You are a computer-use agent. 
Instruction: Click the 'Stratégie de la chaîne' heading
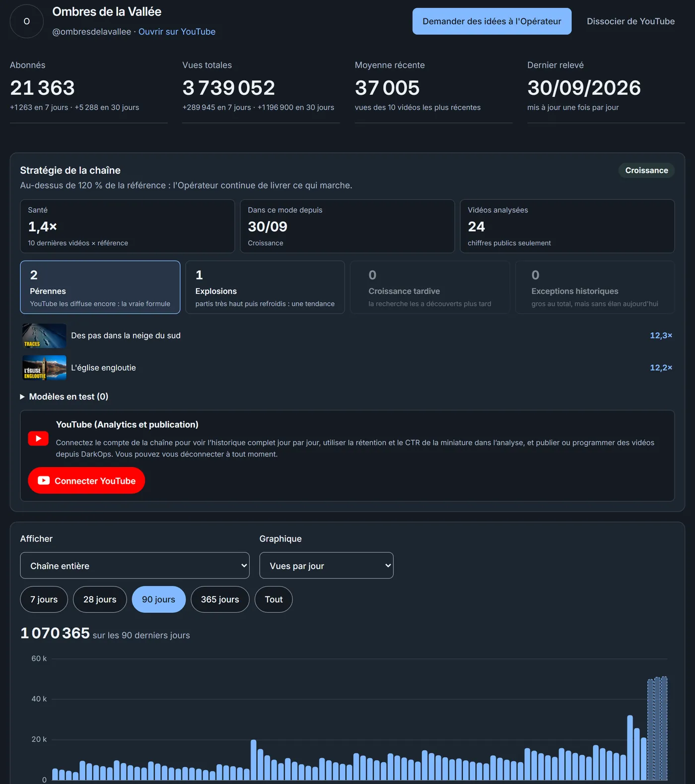coord(70,170)
